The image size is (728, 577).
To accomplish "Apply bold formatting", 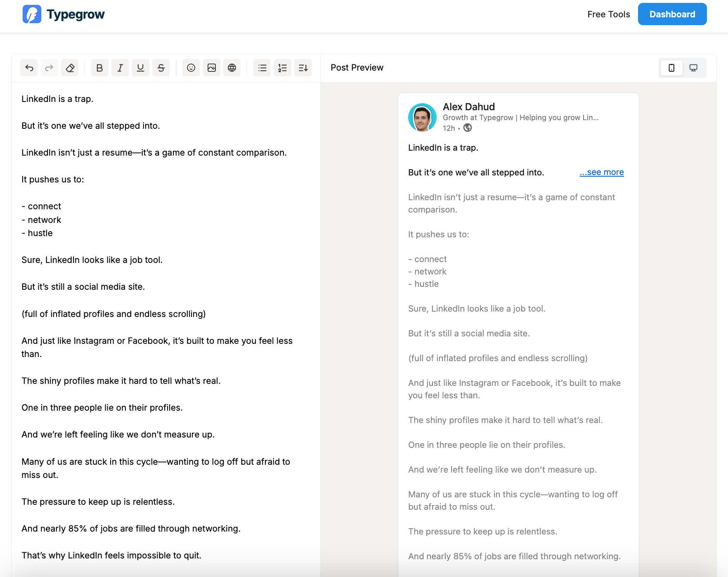I will [99, 68].
